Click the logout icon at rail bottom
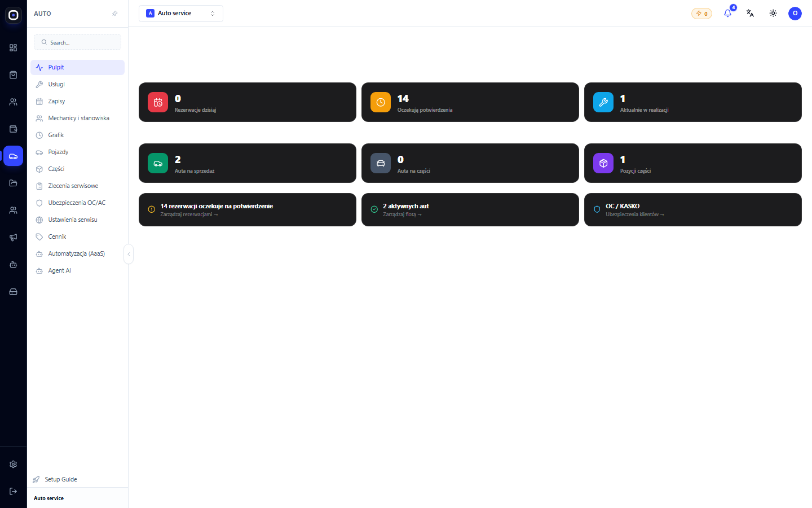The height and width of the screenshot is (508, 812). coord(14,491)
